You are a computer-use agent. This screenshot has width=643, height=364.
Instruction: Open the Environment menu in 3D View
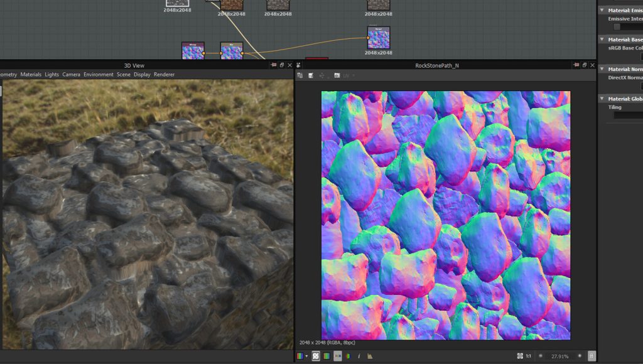tap(99, 75)
